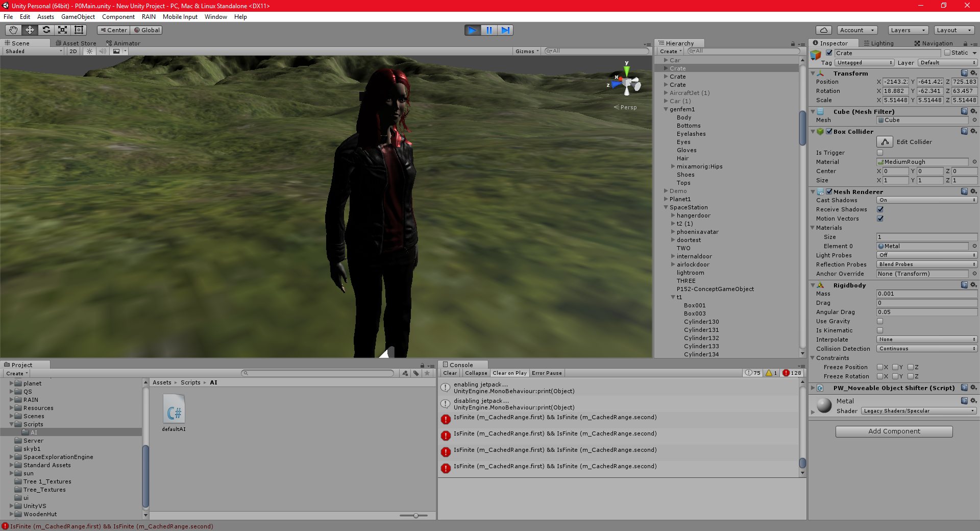Toggle Crate object active checkbox
Screen dimensions: 980x531
pyautogui.click(x=829, y=53)
